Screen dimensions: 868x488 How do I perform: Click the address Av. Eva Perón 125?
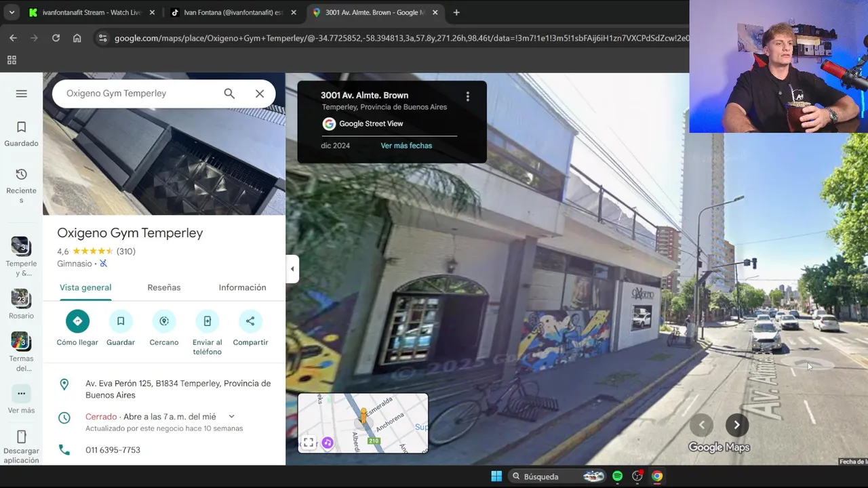[x=178, y=389]
